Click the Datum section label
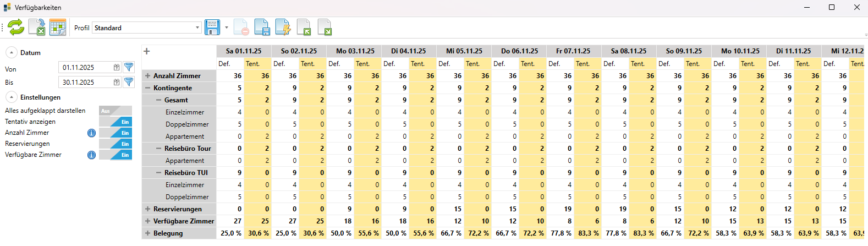This screenshot has height=246, width=868. (x=30, y=53)
